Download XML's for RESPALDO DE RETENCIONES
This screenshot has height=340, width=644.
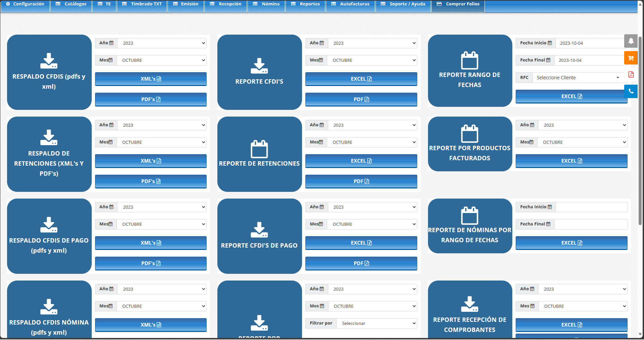pyautogui.click(x=151, y=161)
